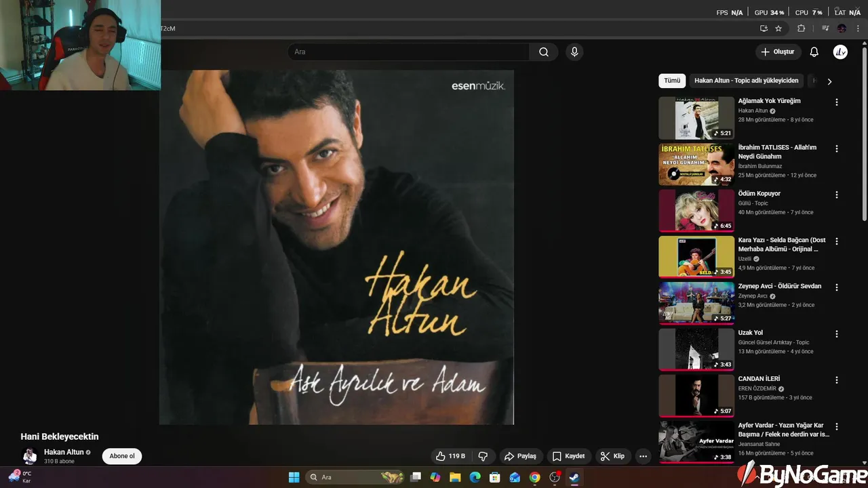Open OBS Studio from taskbar
The height and width of the screenshot is (488, 868).
pos(555,477)
